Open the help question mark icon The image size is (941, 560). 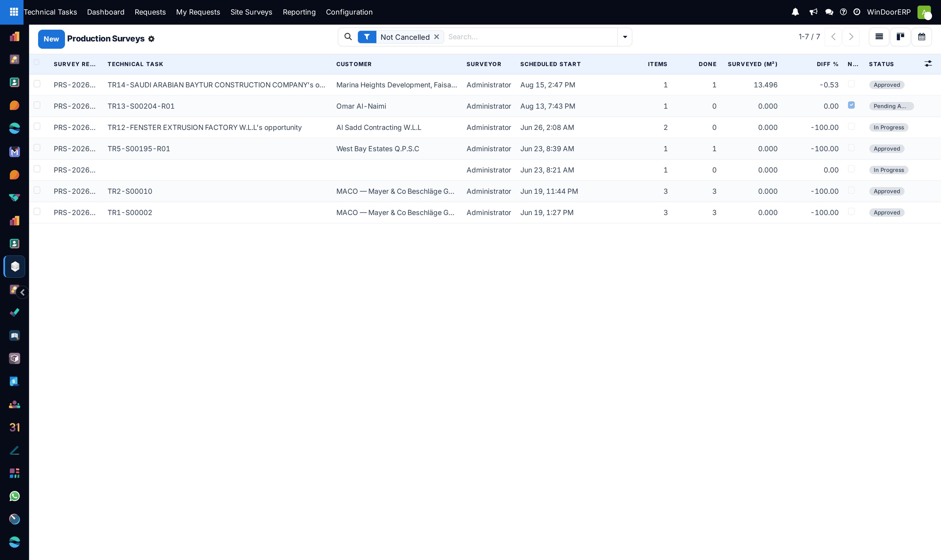tap(843, 12)
